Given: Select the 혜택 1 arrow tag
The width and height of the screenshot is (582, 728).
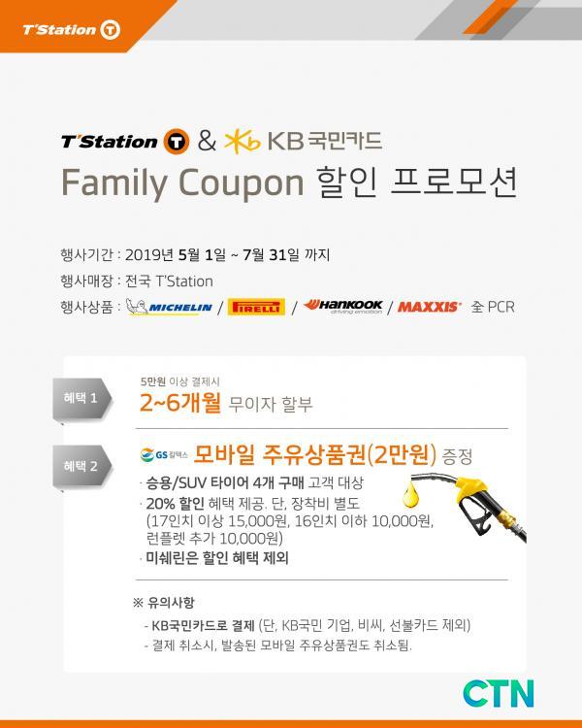Looking at the screenshot, I should pos(82,399).
